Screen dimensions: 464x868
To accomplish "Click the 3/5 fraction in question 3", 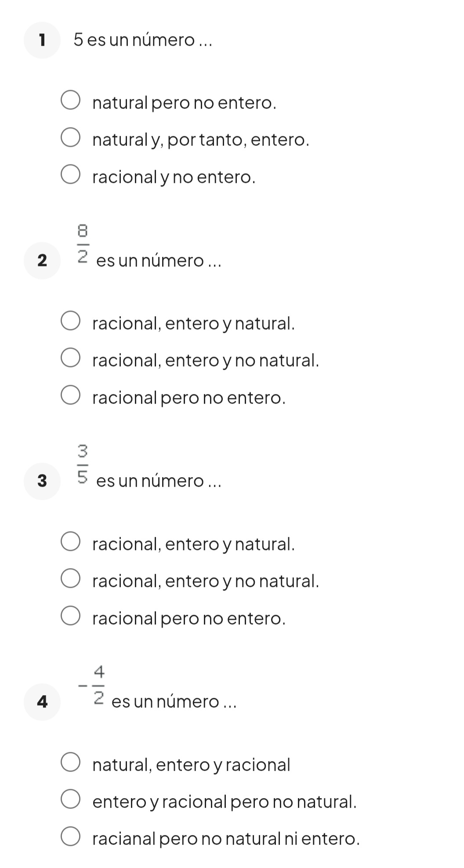I will click(83, 464).
